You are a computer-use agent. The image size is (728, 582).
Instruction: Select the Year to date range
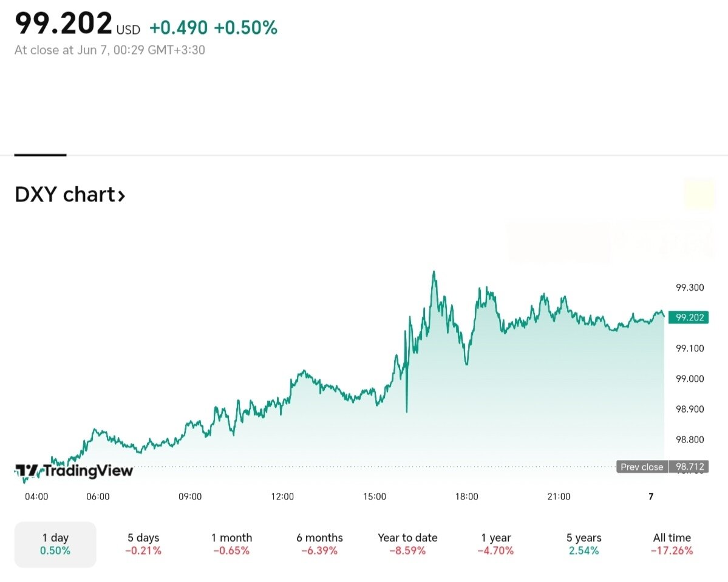tap(407, 544)
